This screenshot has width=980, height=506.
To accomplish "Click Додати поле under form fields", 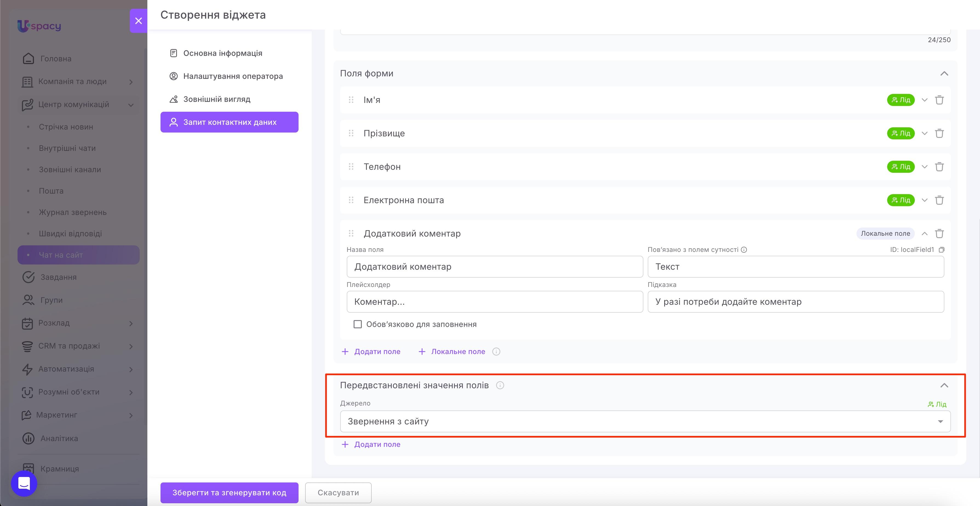I will 371,352.
